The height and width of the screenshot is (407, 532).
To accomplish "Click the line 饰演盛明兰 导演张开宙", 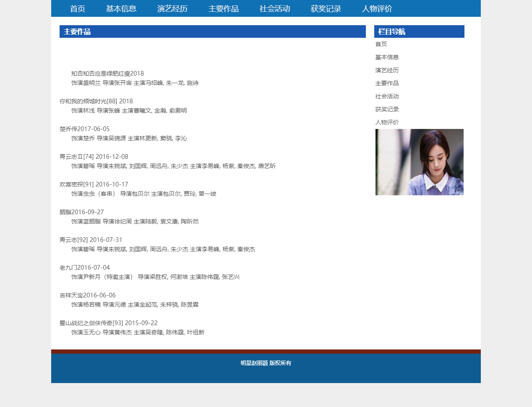I will click(135, 83).
